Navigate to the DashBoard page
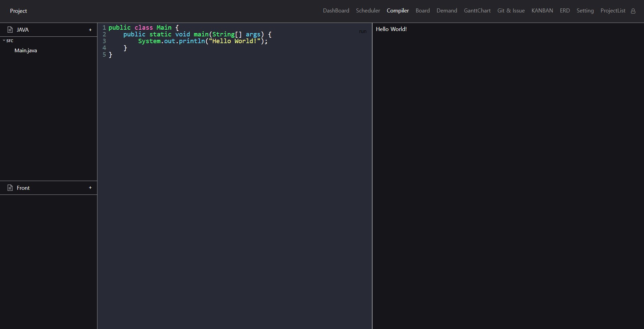The width and height of the screenshot is (644, 329). pos(336,10)
